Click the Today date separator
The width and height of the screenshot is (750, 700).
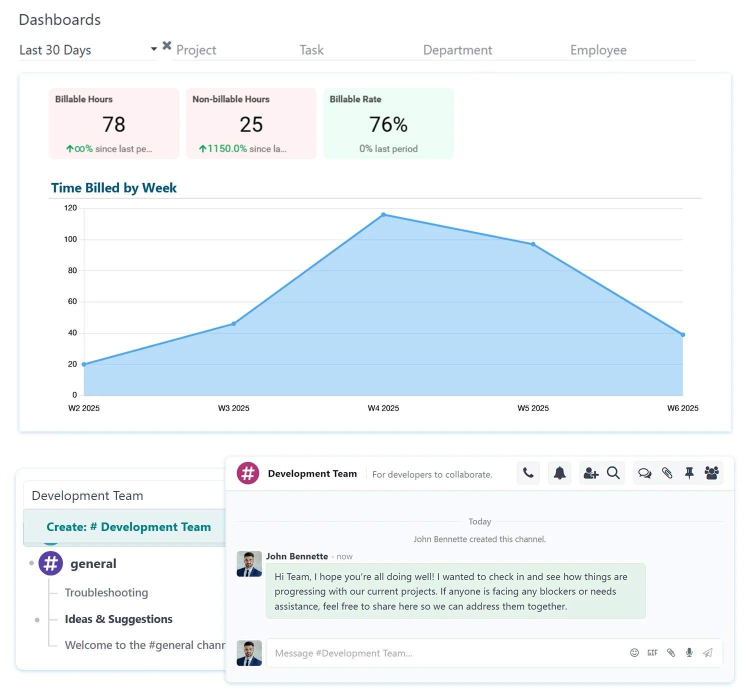479,521
